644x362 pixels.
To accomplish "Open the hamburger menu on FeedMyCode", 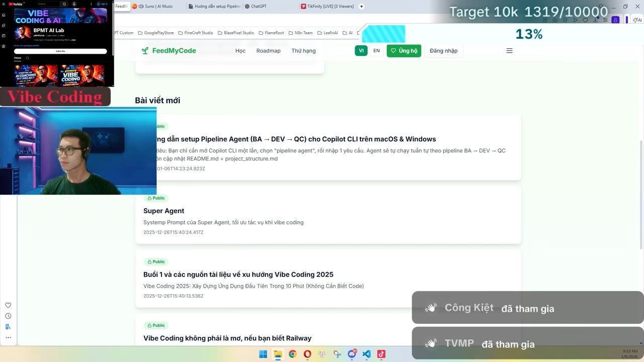I will [509, 51].
